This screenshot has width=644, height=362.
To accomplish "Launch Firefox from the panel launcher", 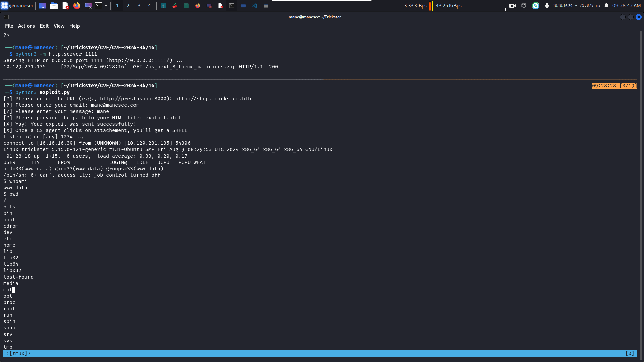I will point(77,6).
